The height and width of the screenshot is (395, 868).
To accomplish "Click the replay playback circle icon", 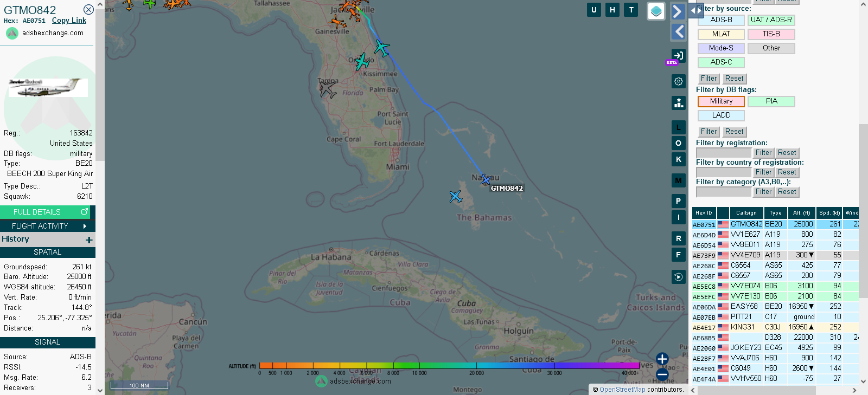I will 678,277.
